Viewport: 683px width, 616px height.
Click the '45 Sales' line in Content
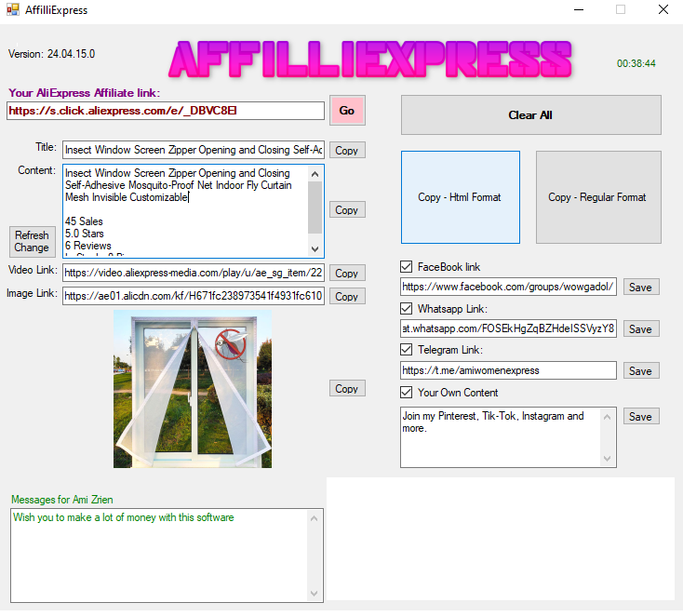[84, 221]
